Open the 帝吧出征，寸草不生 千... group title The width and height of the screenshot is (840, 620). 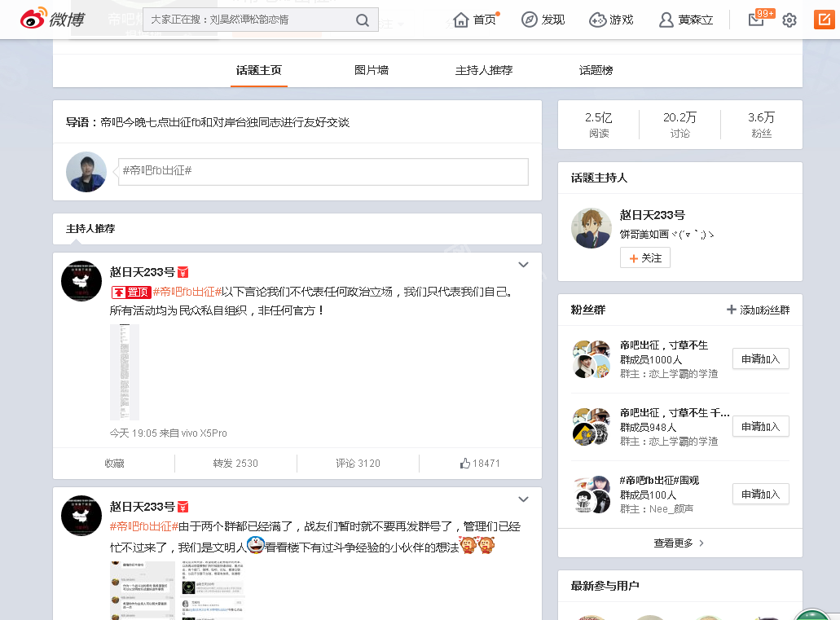pyautogui.click(x=675, y=412)
